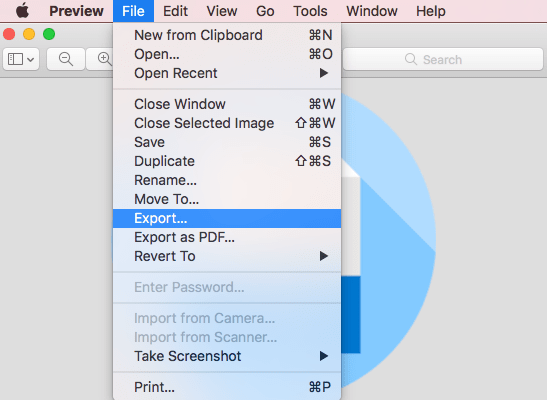The image size is (547, 400).
Task: Click the zoom out magnifier icon
Action: coord(66,59)
